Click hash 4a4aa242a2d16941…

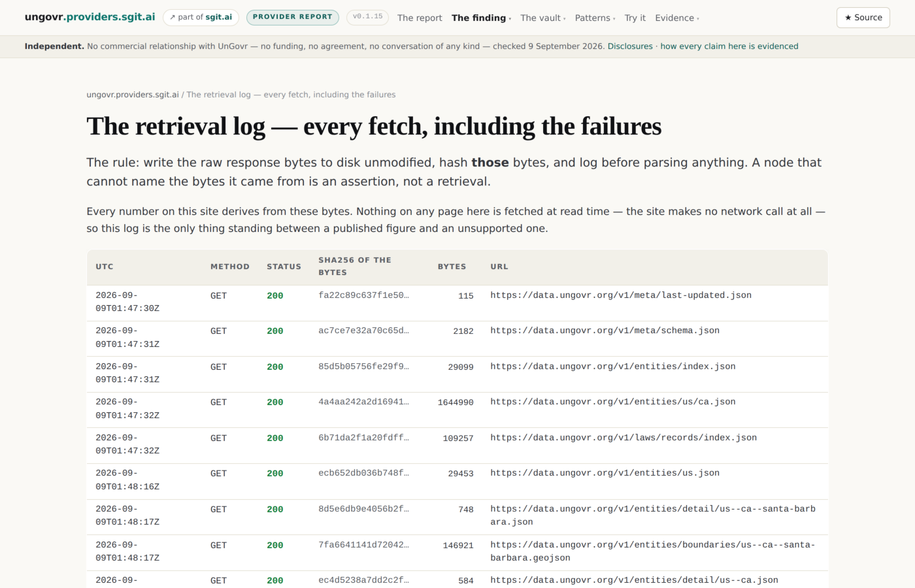tap(364, 402)
